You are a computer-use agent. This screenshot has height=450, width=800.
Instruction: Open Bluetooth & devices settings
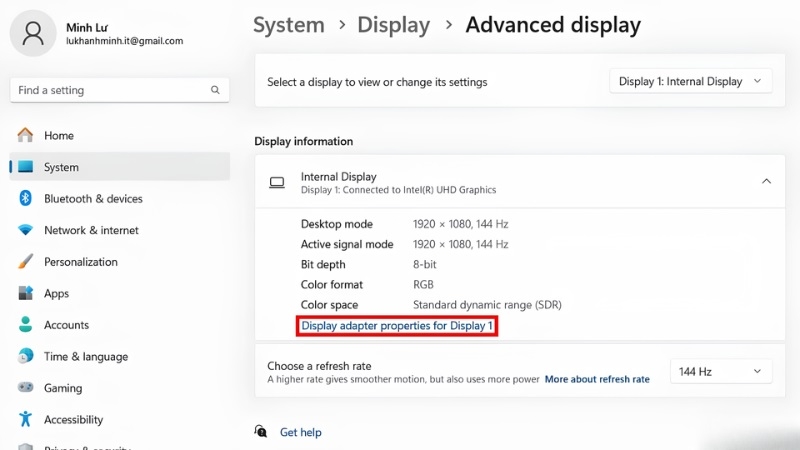(119, 198)
